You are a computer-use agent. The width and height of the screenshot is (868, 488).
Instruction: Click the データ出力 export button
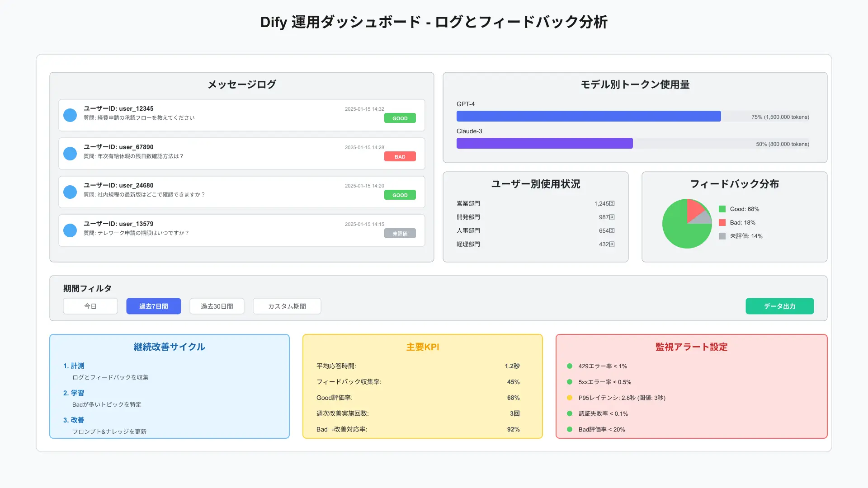pyautogui.click(x=780, y=306)
